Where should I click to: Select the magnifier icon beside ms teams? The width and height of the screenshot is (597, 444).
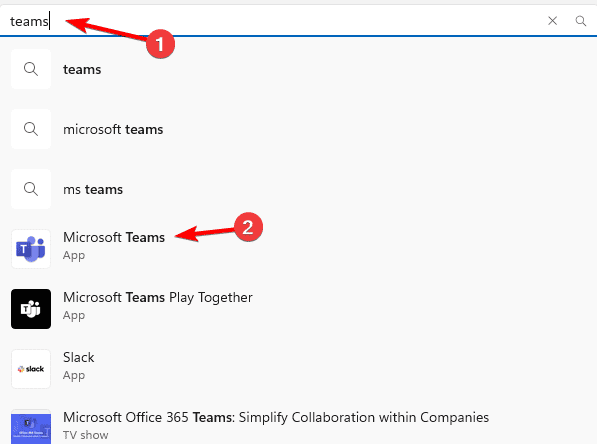31,189
